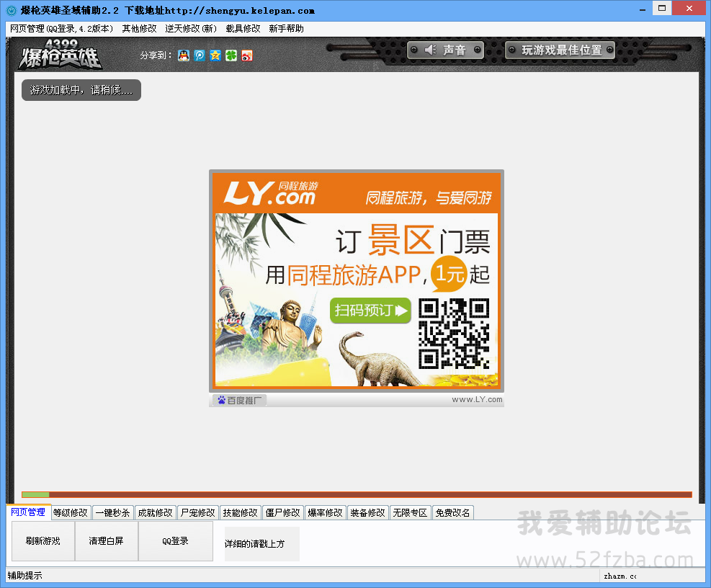Switch to 僵尸修改 tab

282,512
